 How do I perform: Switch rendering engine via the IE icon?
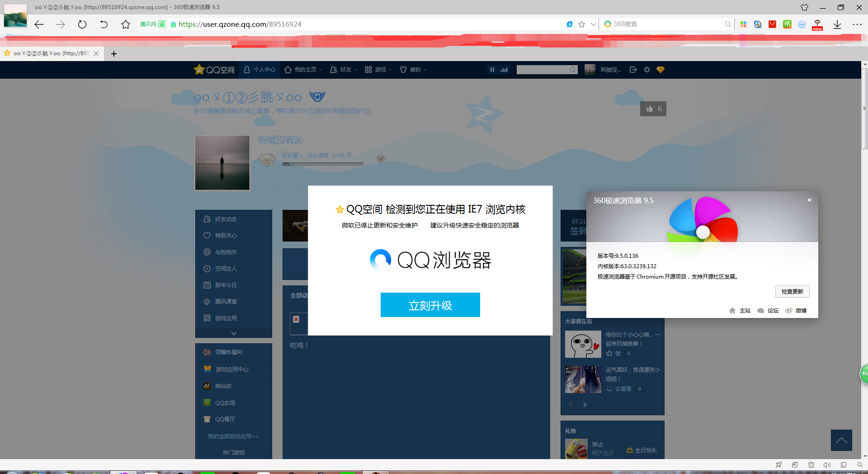pos(570,24)
